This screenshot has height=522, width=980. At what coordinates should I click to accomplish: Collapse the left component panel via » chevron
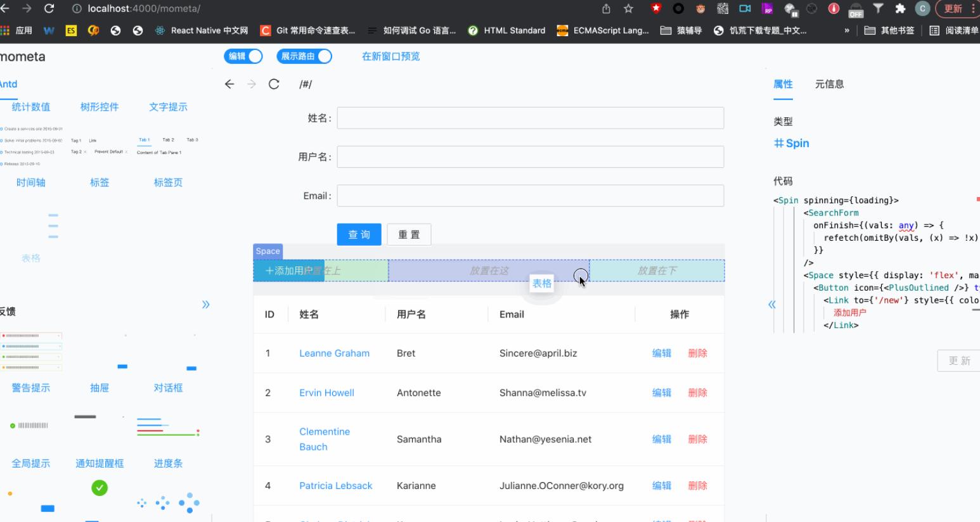coord(205,304)
